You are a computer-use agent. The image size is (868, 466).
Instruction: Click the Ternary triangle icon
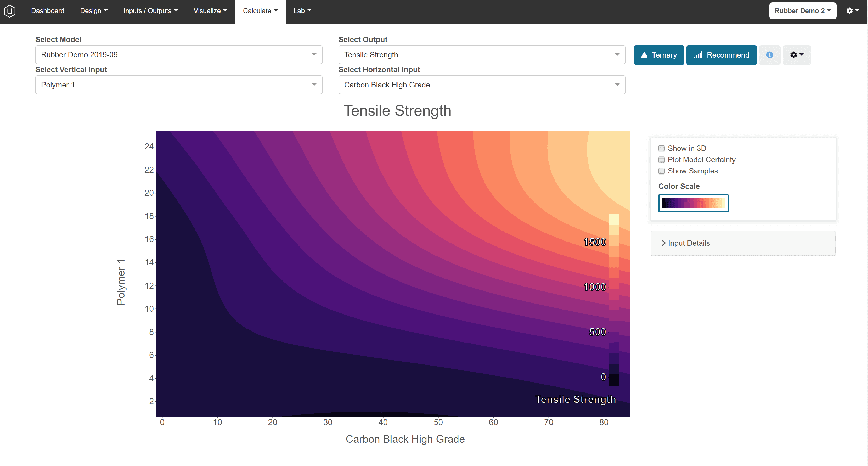click(x=644, y=55)
